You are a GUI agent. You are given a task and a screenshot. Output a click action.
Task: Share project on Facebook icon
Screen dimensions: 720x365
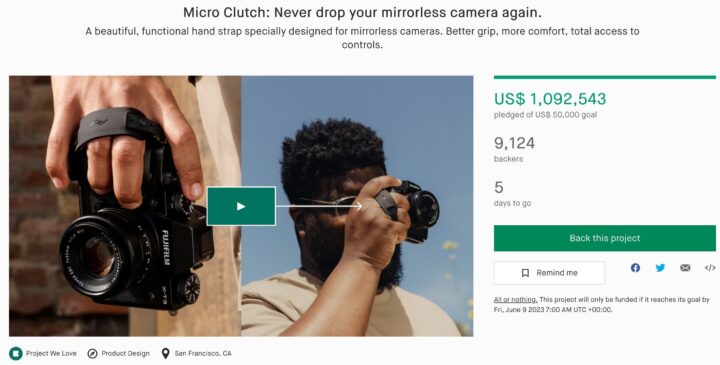pyautogui.click(x=635, y=268)
